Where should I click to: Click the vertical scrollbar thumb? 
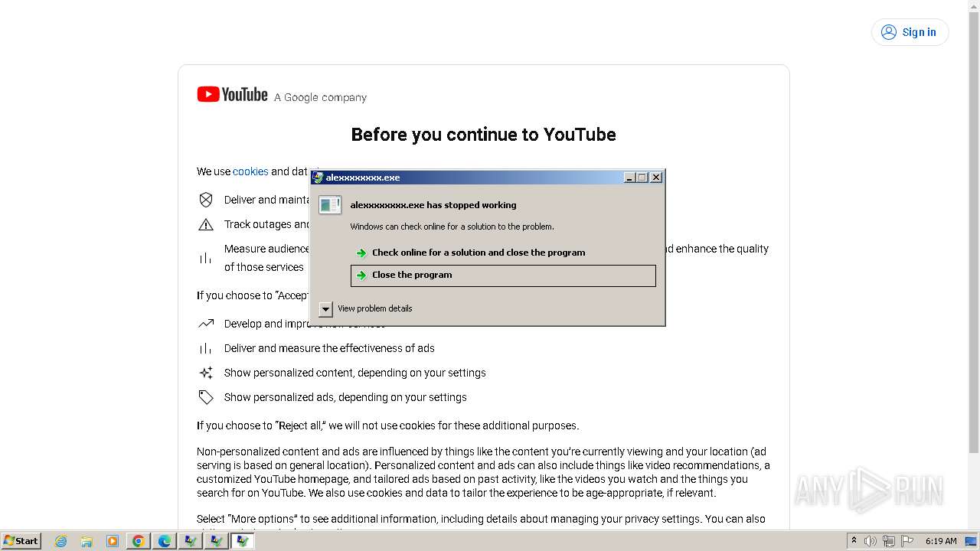974,232
